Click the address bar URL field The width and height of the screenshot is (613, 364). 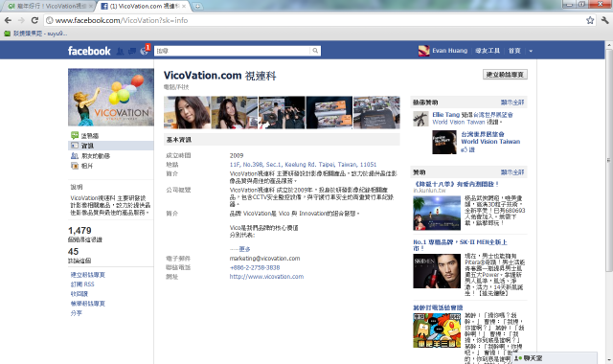pyautogui.click(x=313, y=20)
